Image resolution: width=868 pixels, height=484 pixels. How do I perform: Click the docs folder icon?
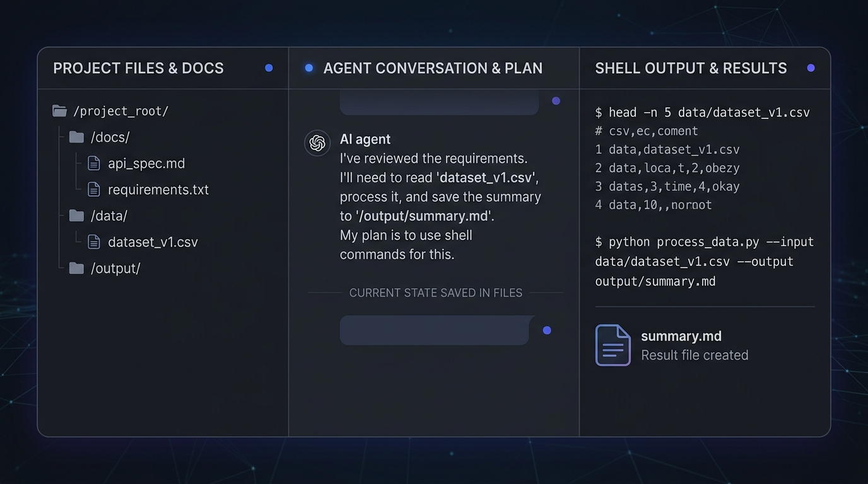(76, 137)
